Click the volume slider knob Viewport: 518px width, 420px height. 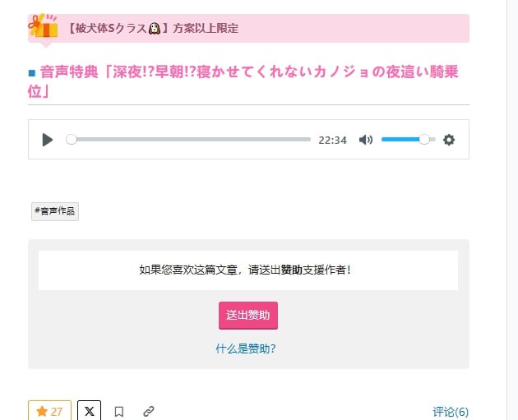pyautogui.click(x=424, y=140)
